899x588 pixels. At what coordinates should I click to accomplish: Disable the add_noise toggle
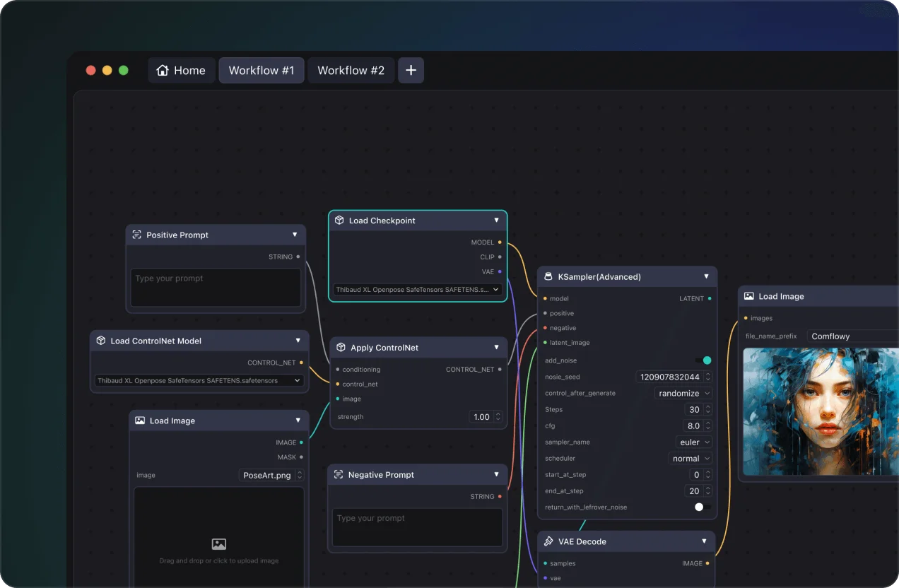point(703,360)
